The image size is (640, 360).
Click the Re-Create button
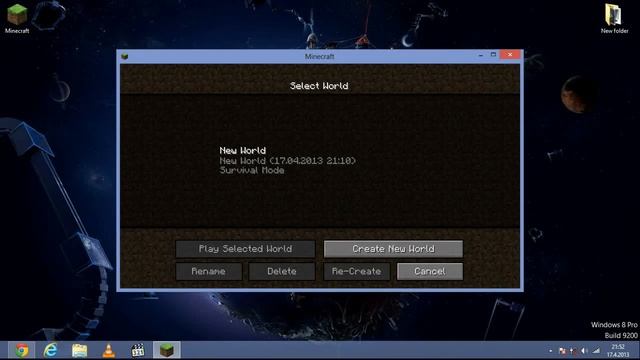tap(356, 271)
